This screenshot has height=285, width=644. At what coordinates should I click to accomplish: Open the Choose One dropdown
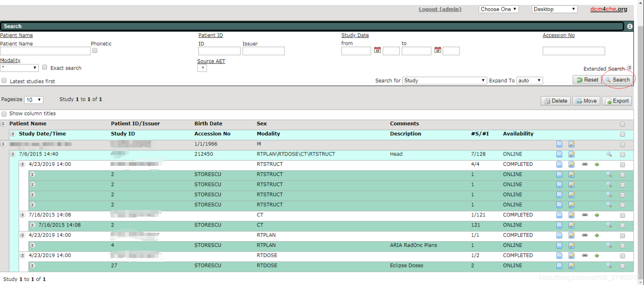click(499, 9)
